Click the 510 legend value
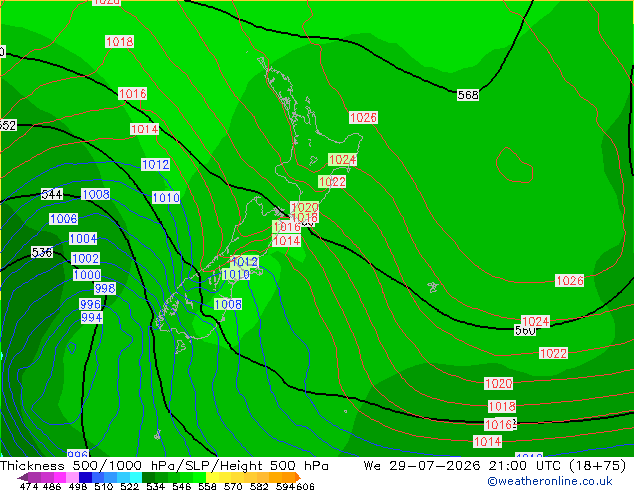 coord(104,486)
